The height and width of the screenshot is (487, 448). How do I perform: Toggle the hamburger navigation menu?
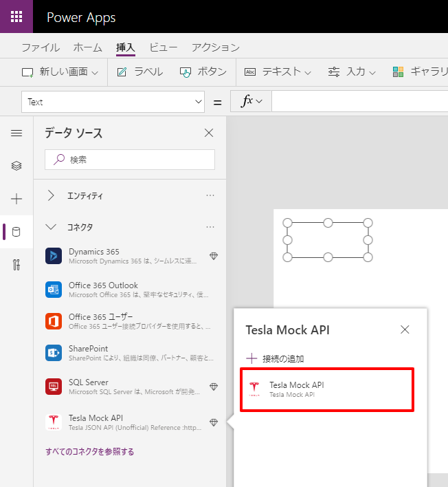click(x=16, y=133)
